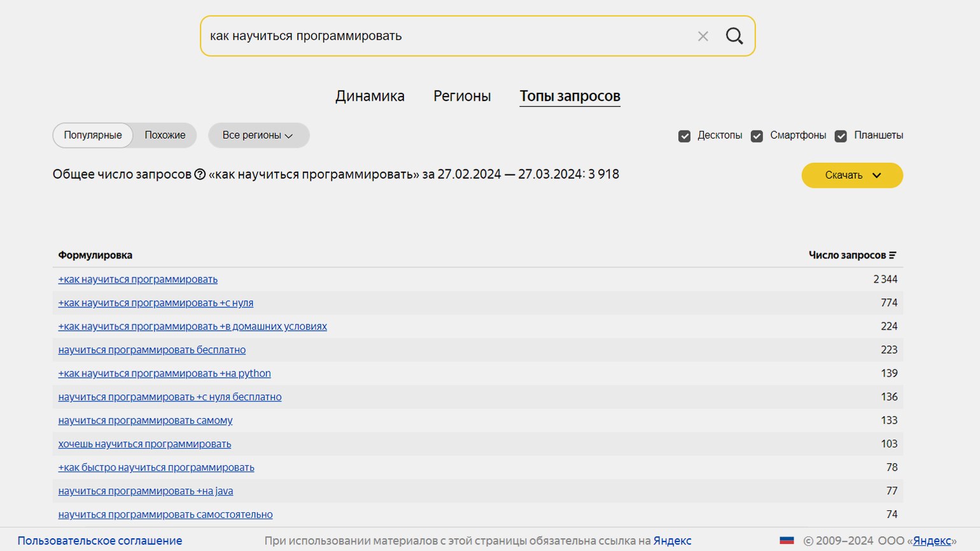The image size is (980, 551).
Task: Open 'хочешь научиться программировать' link
Action: coord(145,444)
